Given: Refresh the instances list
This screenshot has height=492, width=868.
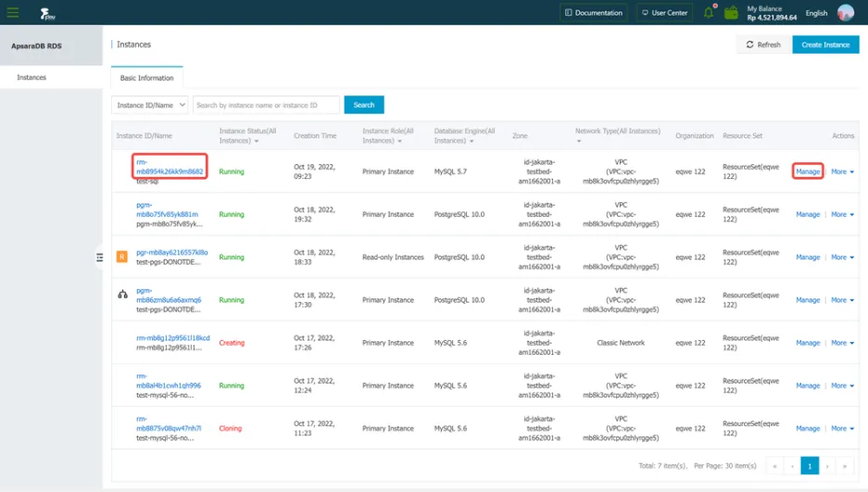Looking at the screenshot, I should (763, 44).
